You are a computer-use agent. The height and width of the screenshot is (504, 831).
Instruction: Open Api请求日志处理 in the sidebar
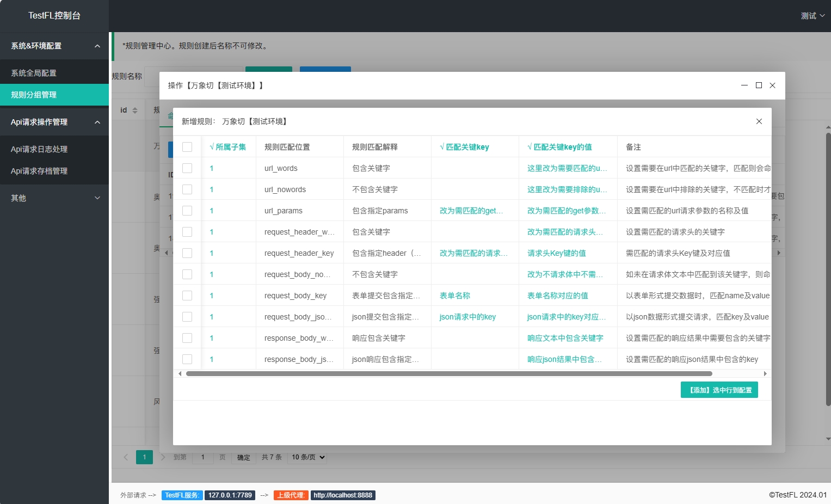click(54, 149)
